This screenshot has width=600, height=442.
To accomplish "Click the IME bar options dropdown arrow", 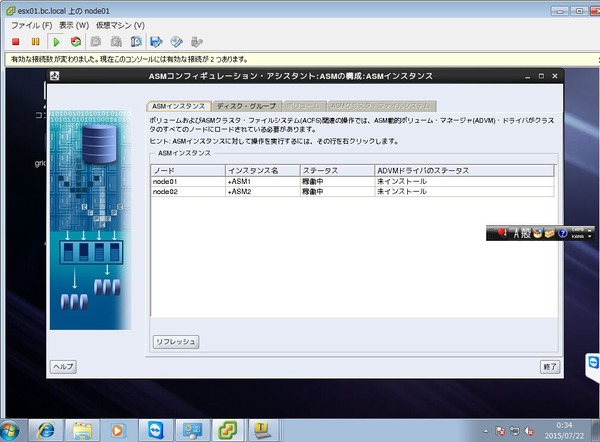I will [x=590, y=236].
